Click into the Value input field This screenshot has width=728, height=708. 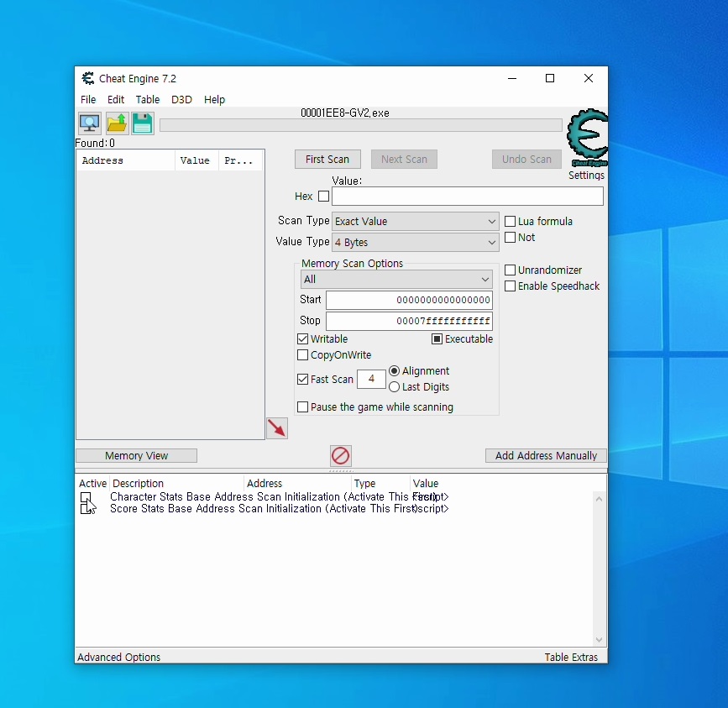point(468,197)
